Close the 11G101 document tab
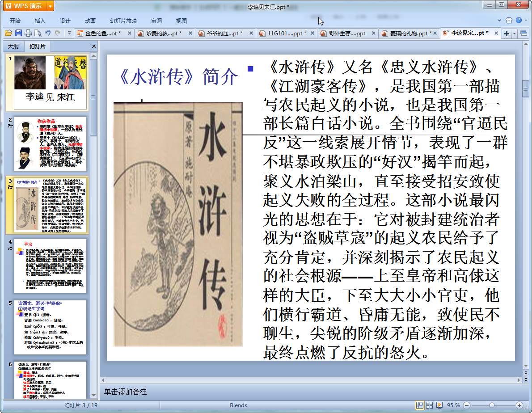Viewport: 532px width, 413px height. click(x=312, y=33)
